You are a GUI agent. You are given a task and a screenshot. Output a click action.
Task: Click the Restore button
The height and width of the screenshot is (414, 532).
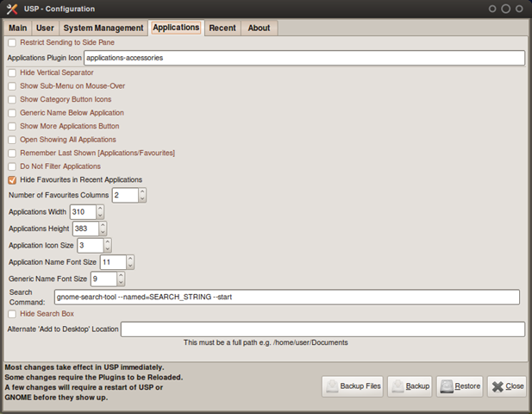[460, 386]
